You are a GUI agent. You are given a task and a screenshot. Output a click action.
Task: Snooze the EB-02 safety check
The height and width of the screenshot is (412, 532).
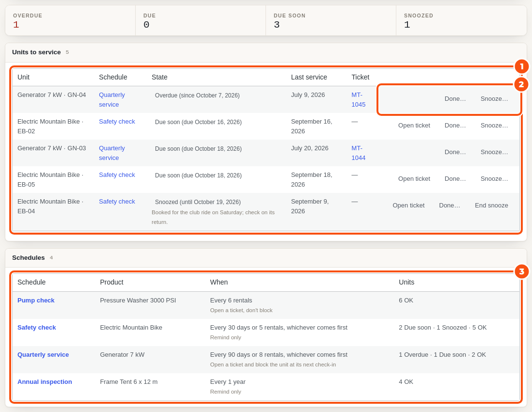coord(494,126)
